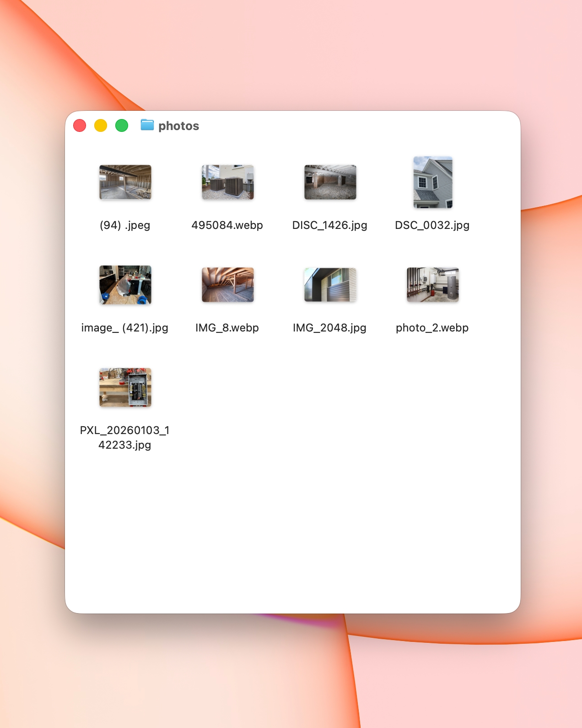Screen dimensions: 582x728
Task: Click the "495084.webp" filename label
Action: coord(227,225)
